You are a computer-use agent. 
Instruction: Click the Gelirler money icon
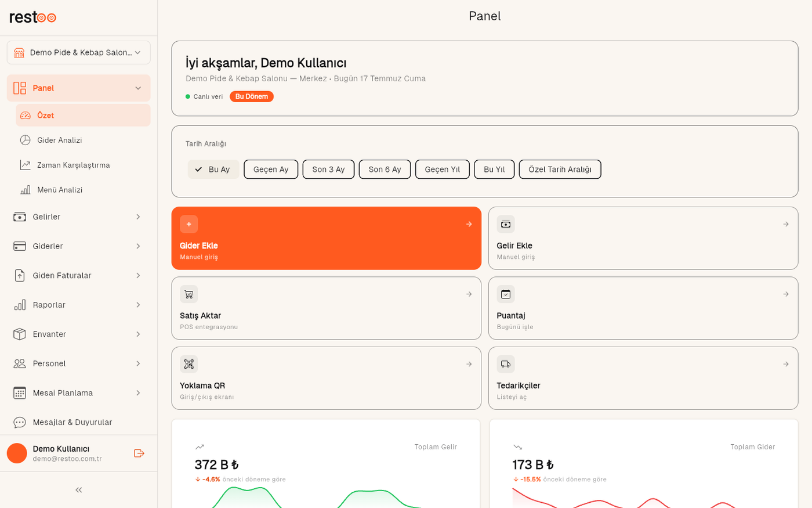(20, 217)
